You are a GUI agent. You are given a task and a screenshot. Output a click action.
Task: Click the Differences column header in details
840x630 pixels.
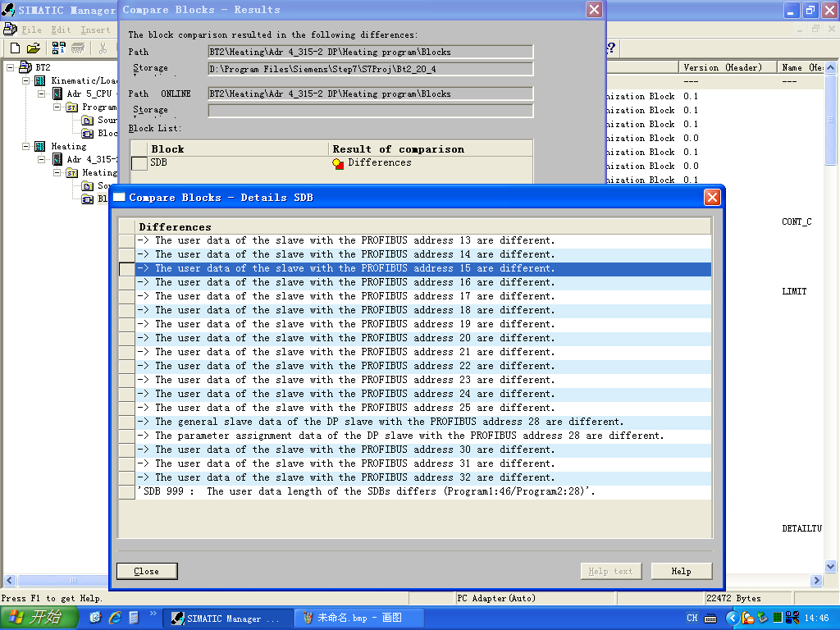click(424, 226)
